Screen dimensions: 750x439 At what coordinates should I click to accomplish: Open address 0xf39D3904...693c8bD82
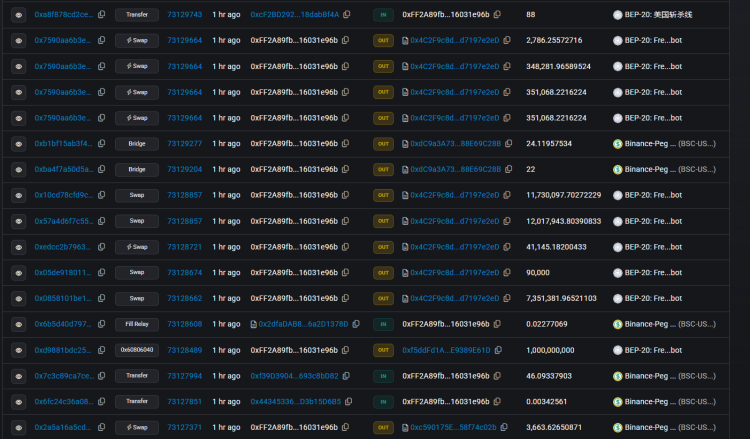[294, 376]
